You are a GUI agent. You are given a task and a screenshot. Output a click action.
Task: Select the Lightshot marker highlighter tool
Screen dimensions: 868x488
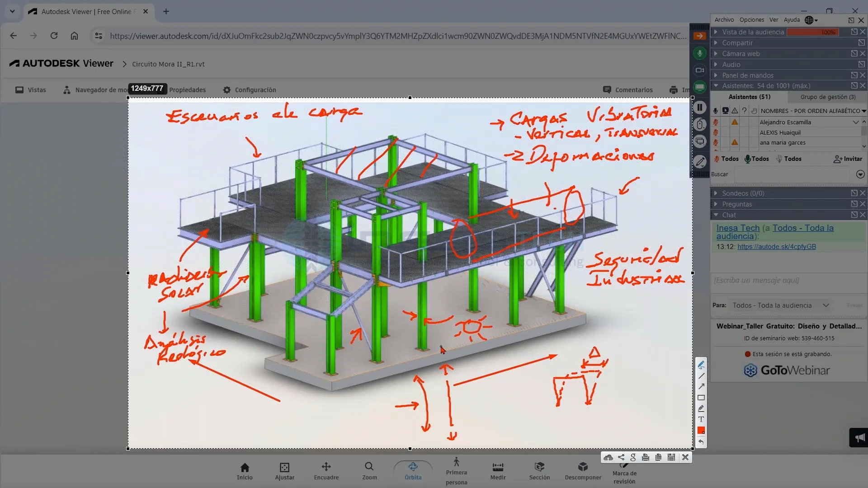click(x=701, y=408)
